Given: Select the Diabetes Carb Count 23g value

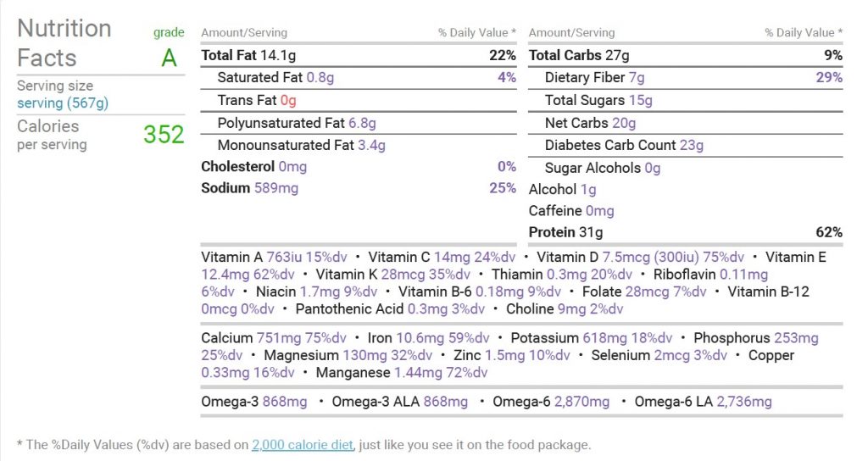Looking at the screenshot, I should pos(692,145).
